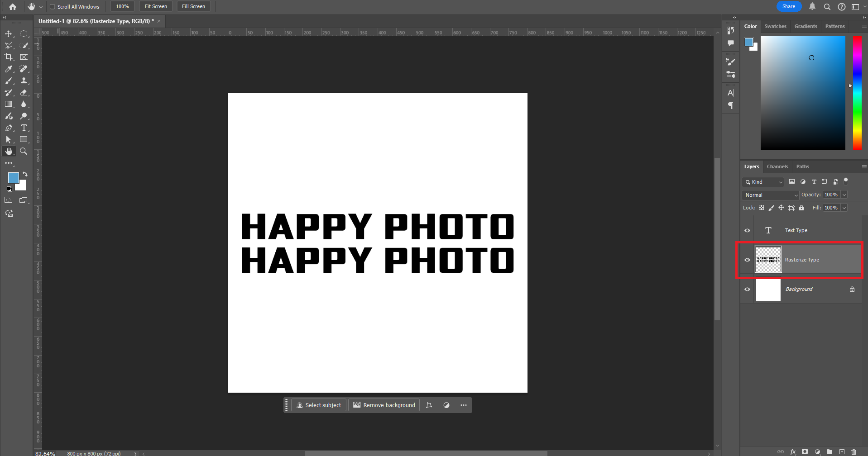Switch to the Patterns tab

[834, 26]
